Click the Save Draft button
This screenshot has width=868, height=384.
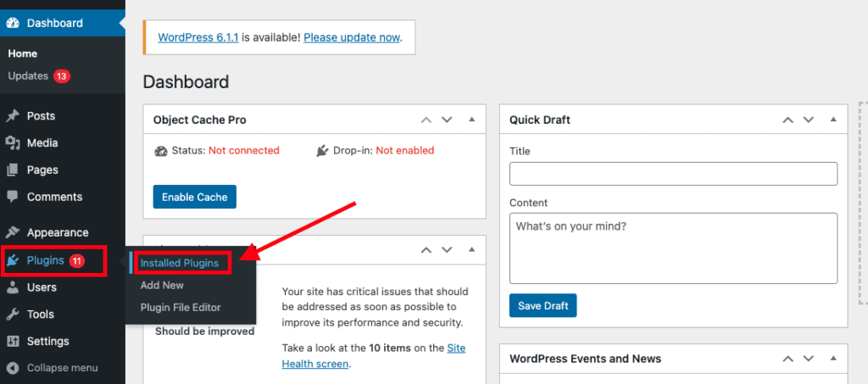click(x=542, y=305)
